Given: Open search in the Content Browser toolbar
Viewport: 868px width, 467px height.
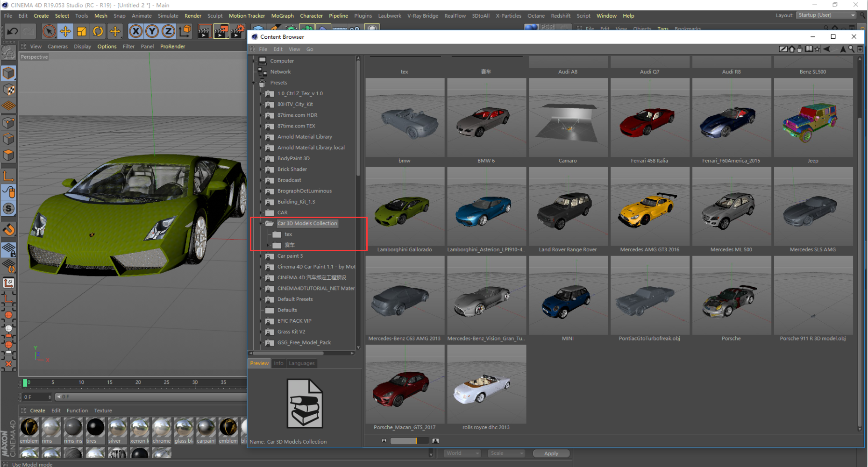Looking at the screenshot, I should tap(852, 49).
